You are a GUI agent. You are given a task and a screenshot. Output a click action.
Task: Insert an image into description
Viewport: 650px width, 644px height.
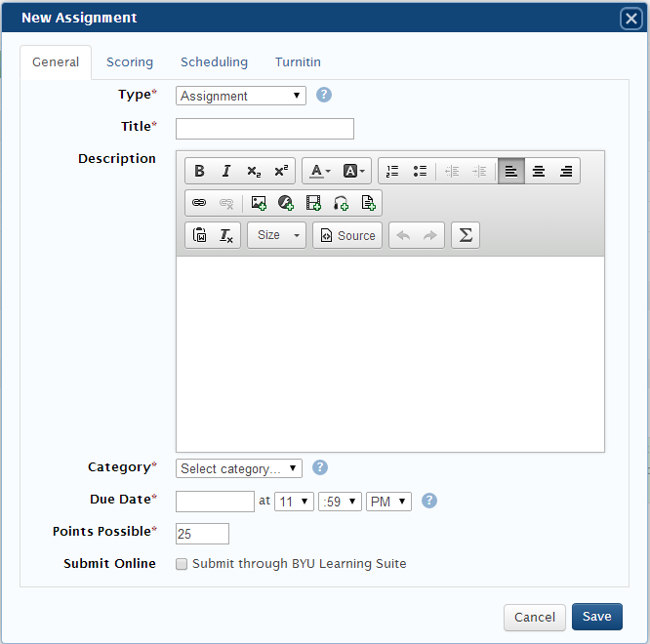point(259,203)
